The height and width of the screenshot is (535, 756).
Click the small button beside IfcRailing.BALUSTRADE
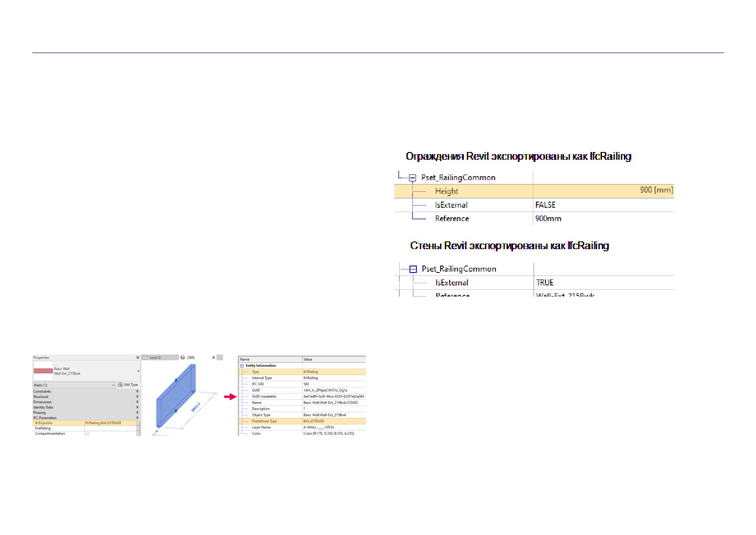tap(139, 423)
